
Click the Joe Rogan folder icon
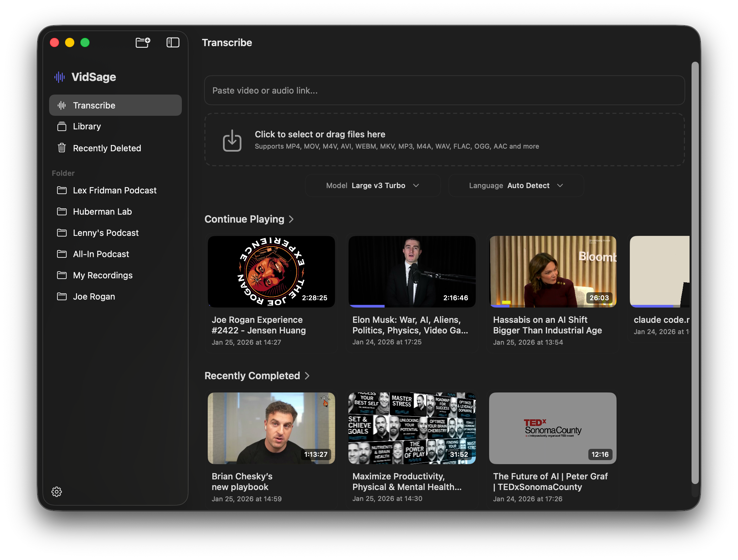[62, 297]
